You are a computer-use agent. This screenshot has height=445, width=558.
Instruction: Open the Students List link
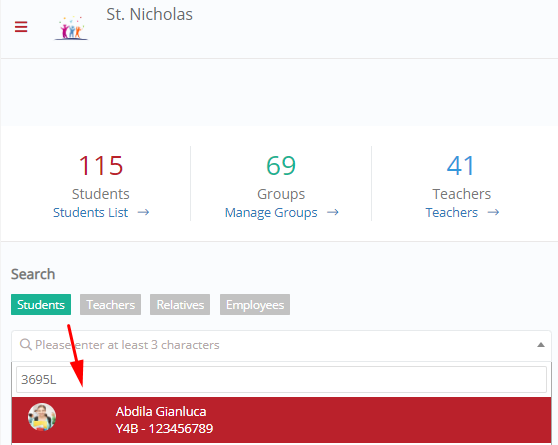tap(90, 213)
